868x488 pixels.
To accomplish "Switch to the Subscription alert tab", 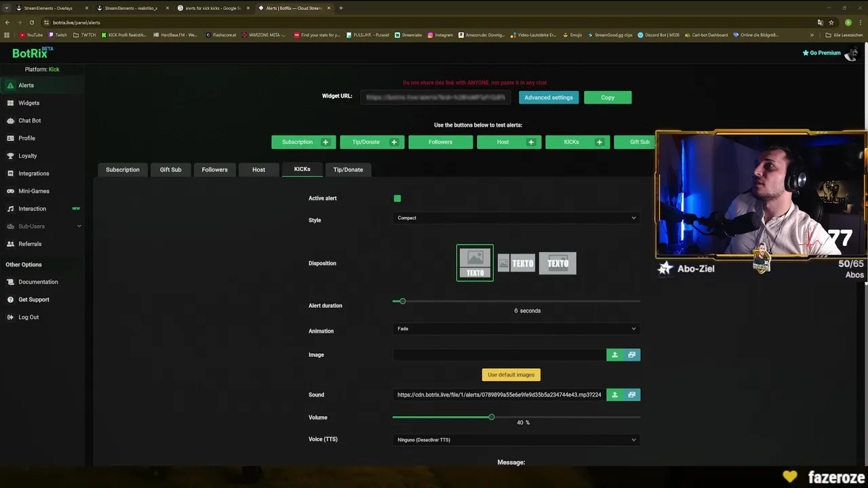I will pos(123,169).
